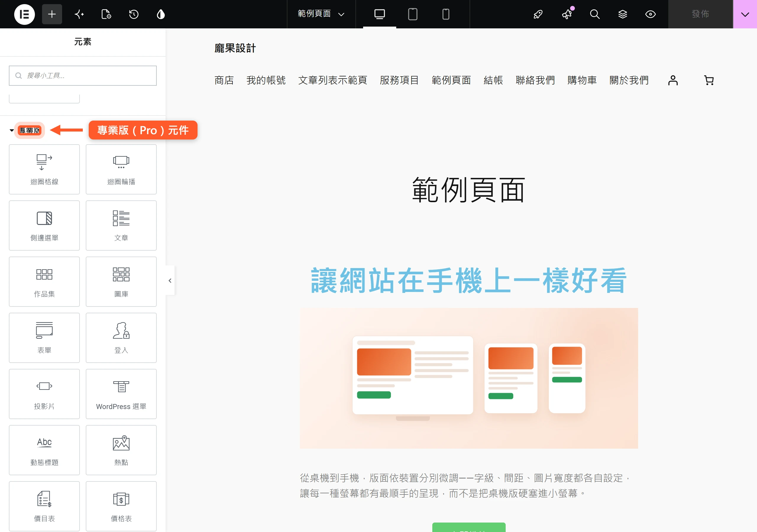Open 聯絡我們 nav link
The width and height of the screenshot is (757, 532).
point(535,80)
